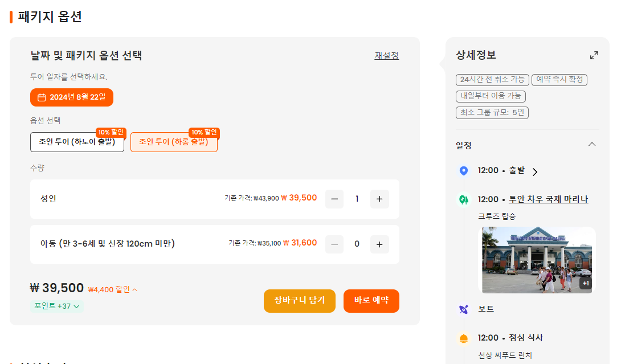Increase 아동 quantity with plus button
Viewport: 617px width, 364px height.
(379, 244)
